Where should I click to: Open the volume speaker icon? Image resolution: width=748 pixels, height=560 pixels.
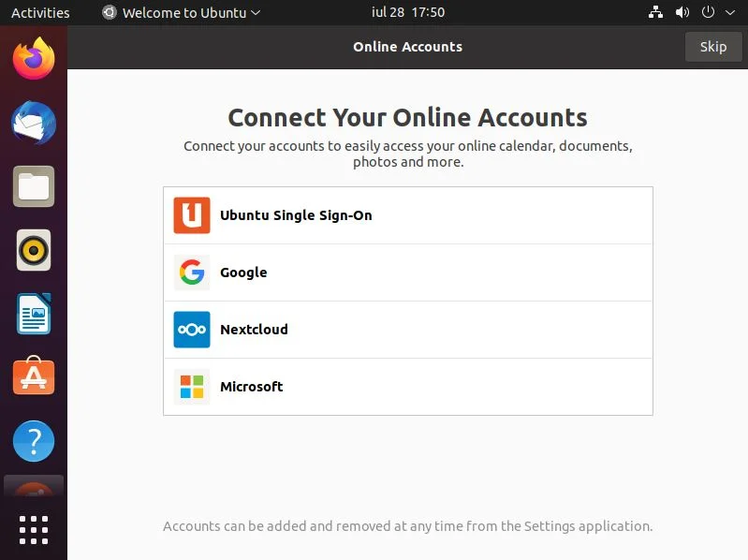pos(682,12)
